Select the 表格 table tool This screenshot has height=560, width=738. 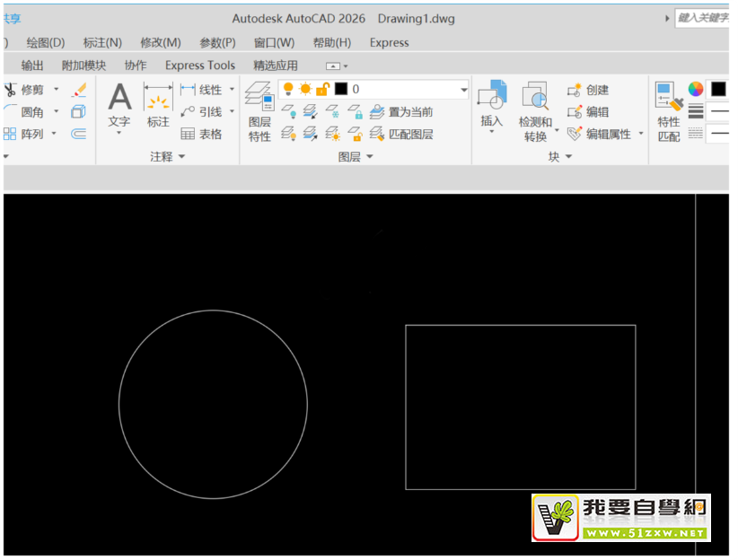click(x=201, y=134)
